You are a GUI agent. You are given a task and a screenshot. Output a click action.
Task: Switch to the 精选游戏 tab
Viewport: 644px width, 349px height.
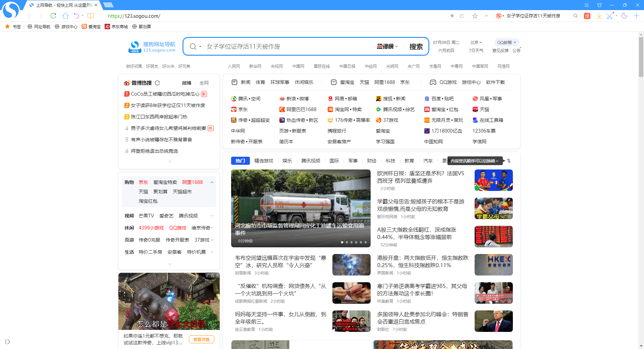[264, 161]
